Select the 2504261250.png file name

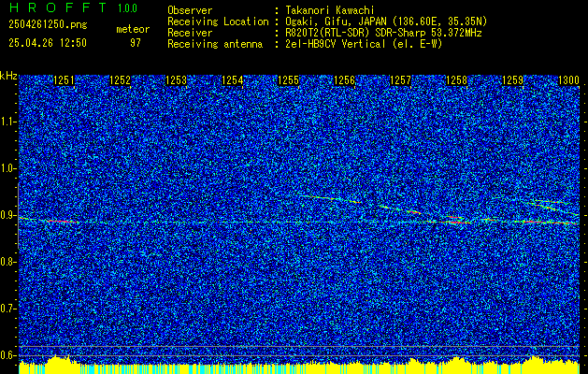(48, 25)
